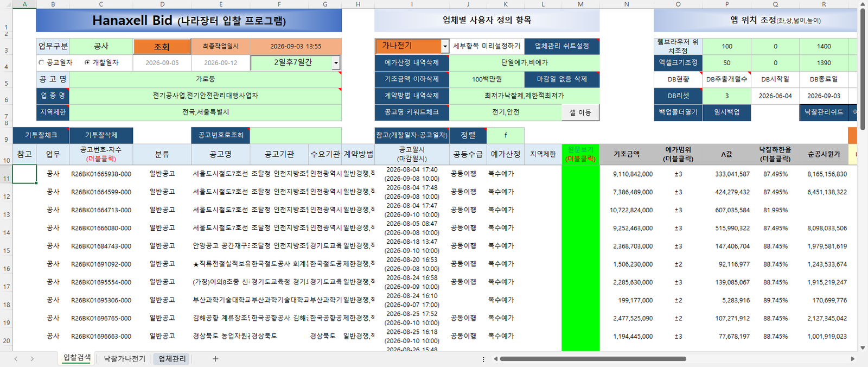Select the Select All corner triangle
Screen dimensions: 868x367
coord(7,4)
